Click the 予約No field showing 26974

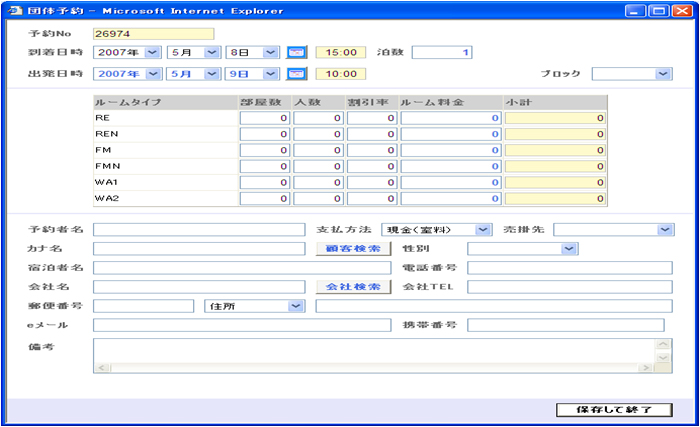click(x=154, y=34)
